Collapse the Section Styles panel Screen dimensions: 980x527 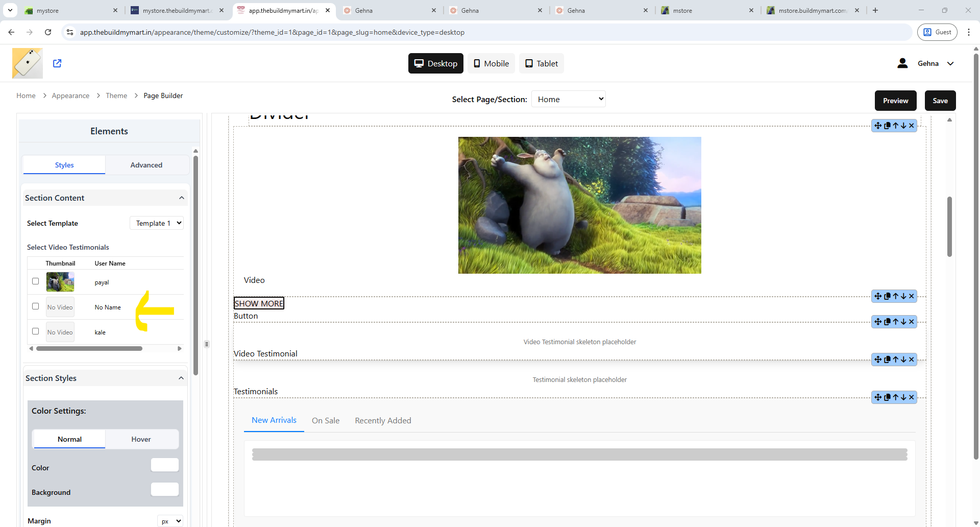pyautogui.click(x=181, y=378)
